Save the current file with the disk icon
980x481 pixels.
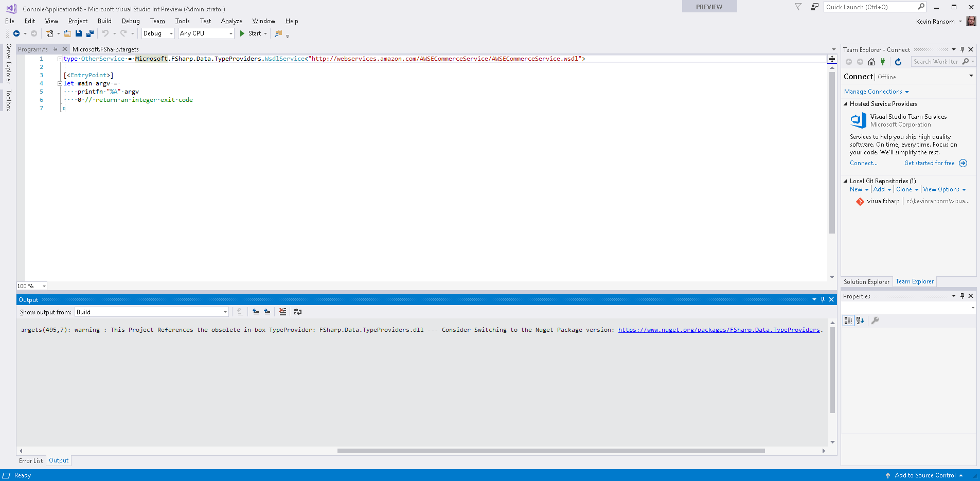[79, 33]
